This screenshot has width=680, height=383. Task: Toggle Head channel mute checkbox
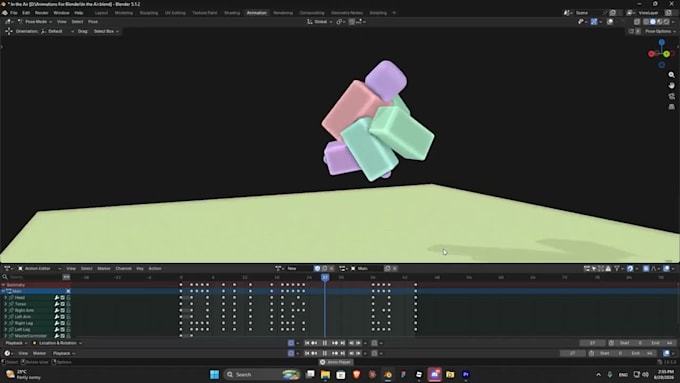click(62, 298)
